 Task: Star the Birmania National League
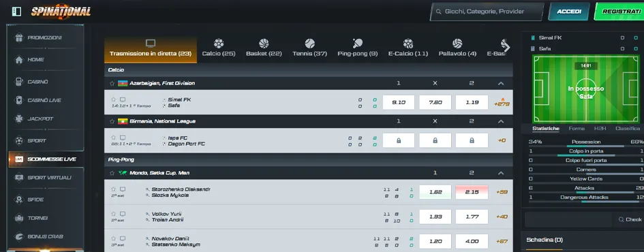(112, 121)
